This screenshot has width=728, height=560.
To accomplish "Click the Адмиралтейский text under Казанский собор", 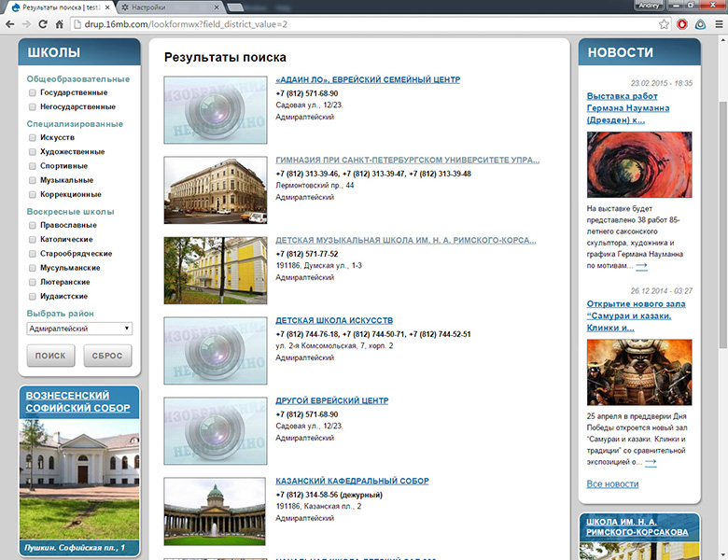I will point(304,518).
